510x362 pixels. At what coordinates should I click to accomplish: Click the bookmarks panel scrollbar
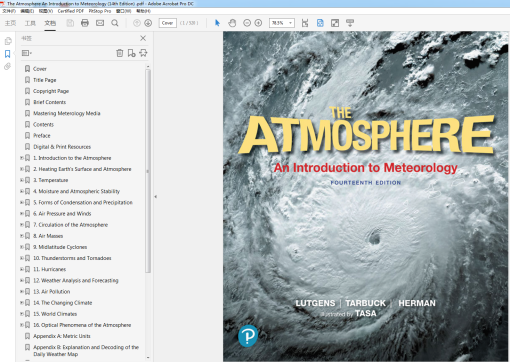(148, 171)
